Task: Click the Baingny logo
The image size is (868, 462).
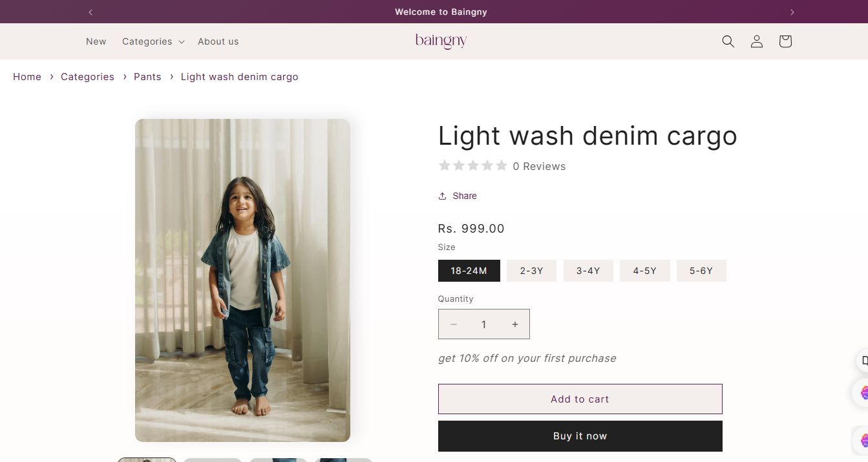Action: click(441, 41)
